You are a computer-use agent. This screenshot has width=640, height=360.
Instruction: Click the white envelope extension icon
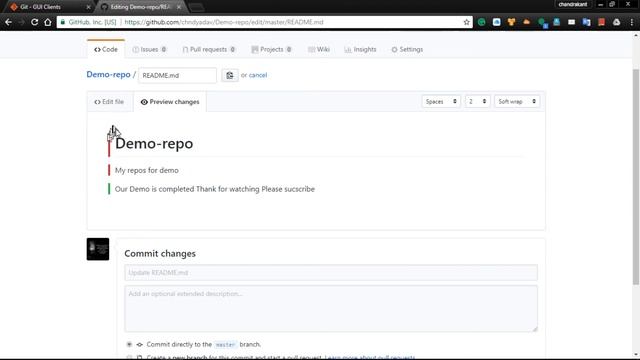click(x=571, y=22)
